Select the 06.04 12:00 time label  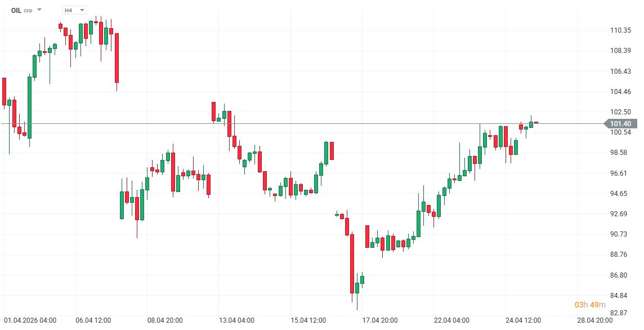point(93,321)
